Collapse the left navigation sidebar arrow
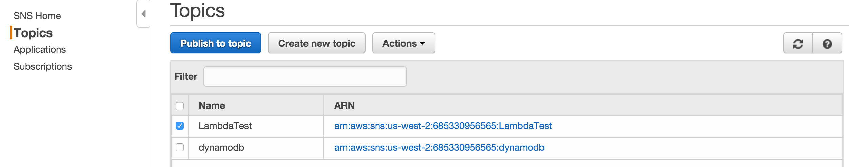This screenshot has width=868, height=167. [144, 14]
